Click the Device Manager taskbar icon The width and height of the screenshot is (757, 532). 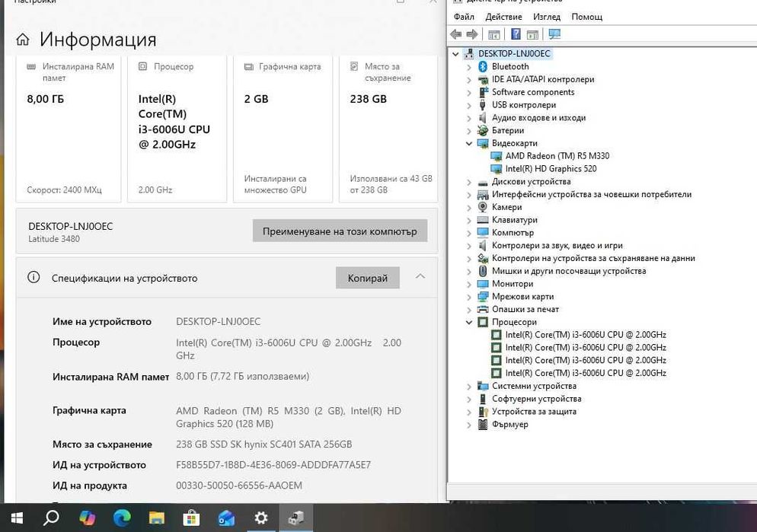point(296,518)
